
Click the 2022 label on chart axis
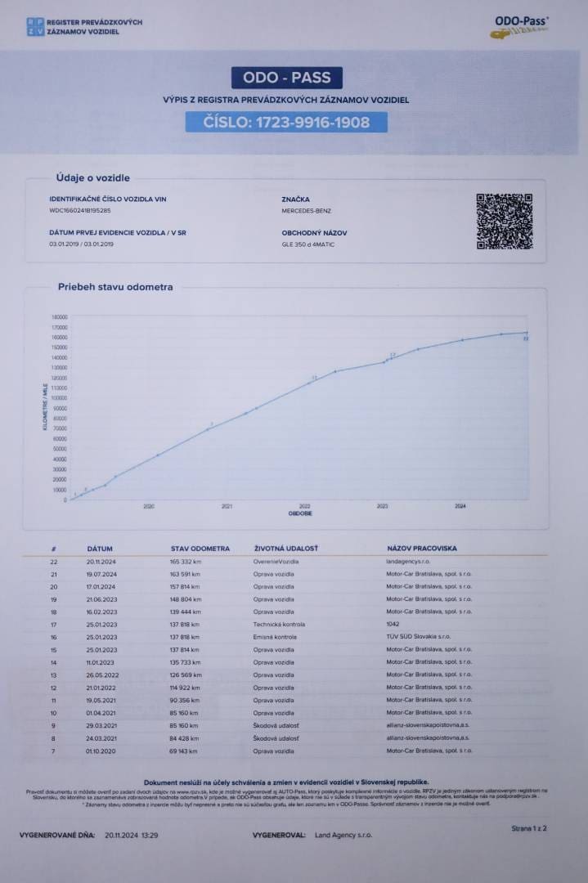click(305, 506)
